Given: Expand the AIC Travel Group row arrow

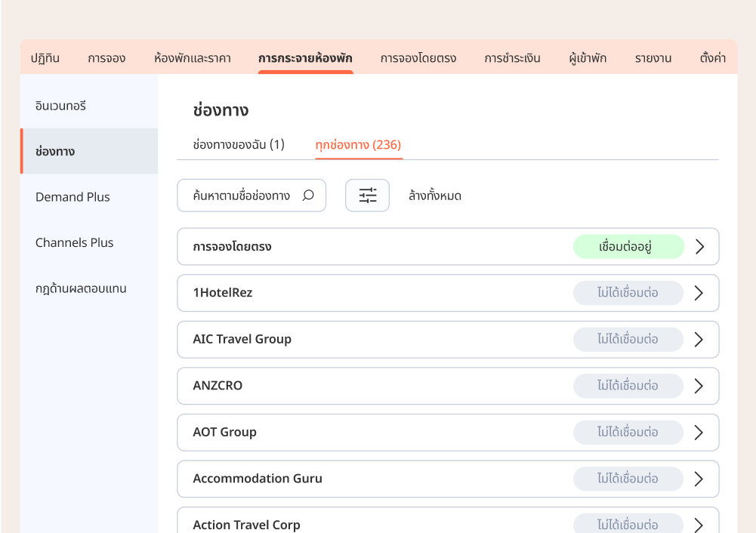Looking at the screenshot, I should click(699, 340).
